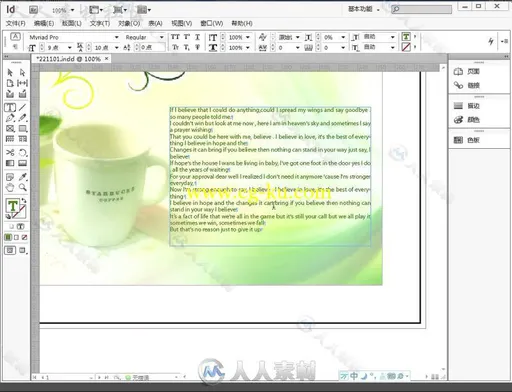Open the arrange documents dropdown

pos(144,10)
